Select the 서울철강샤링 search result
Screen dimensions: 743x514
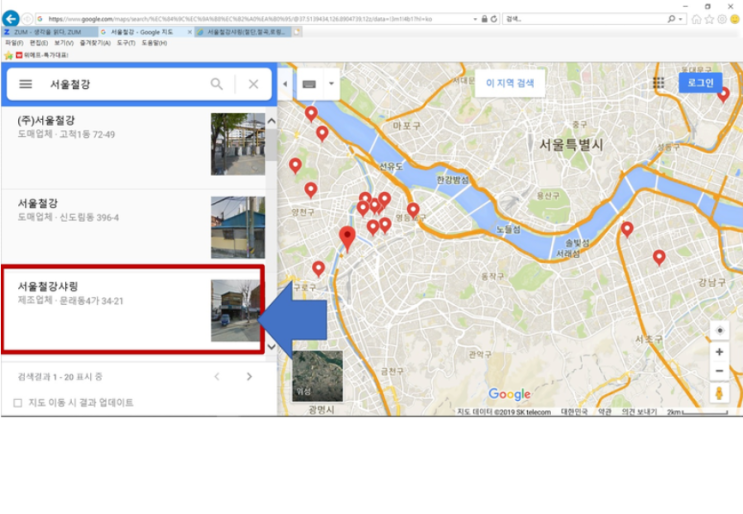coord(133,310)
